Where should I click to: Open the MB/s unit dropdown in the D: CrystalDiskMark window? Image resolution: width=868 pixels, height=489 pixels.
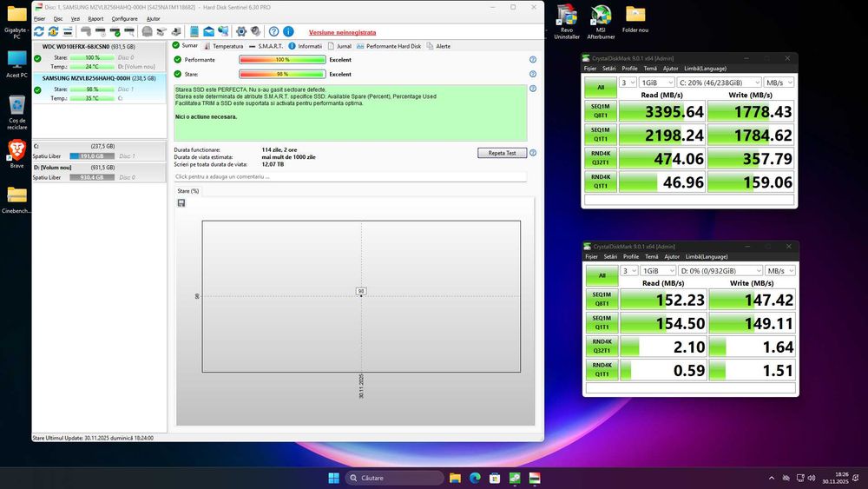[780, 271]
